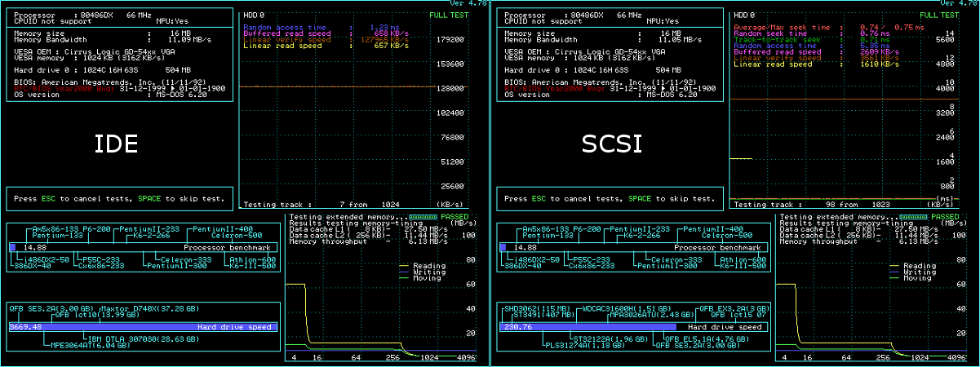This screenshot has height=367, width=980.
Task: Click Linear verify speed 127965 KB/s line
Action: [328, 39]
